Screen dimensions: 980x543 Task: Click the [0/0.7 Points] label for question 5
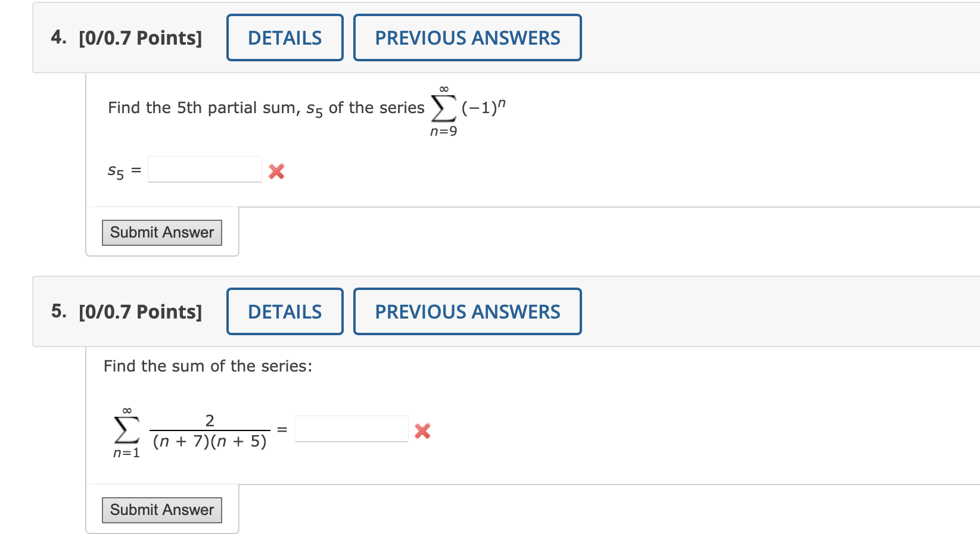tap(141, 311)
